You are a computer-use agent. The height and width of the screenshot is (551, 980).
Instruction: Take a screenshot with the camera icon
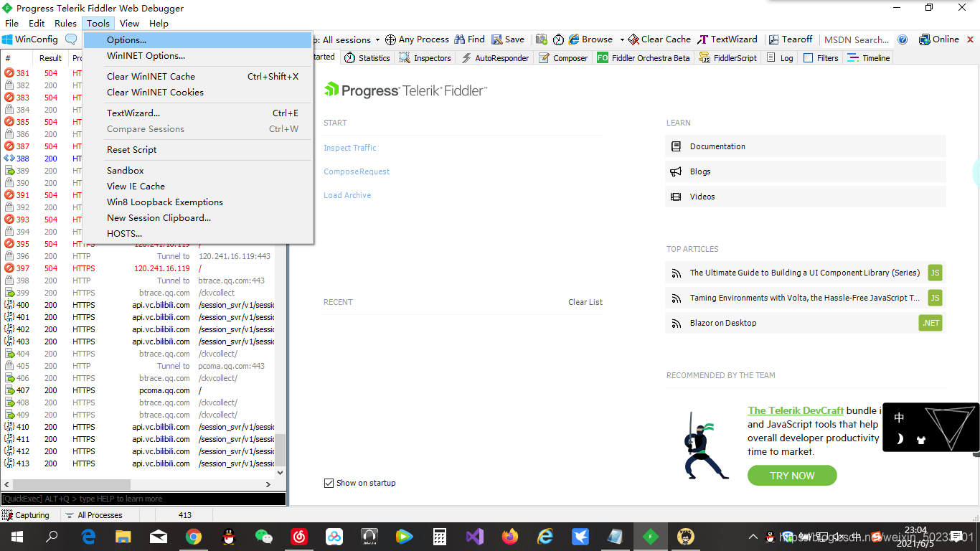coord(542,39)
